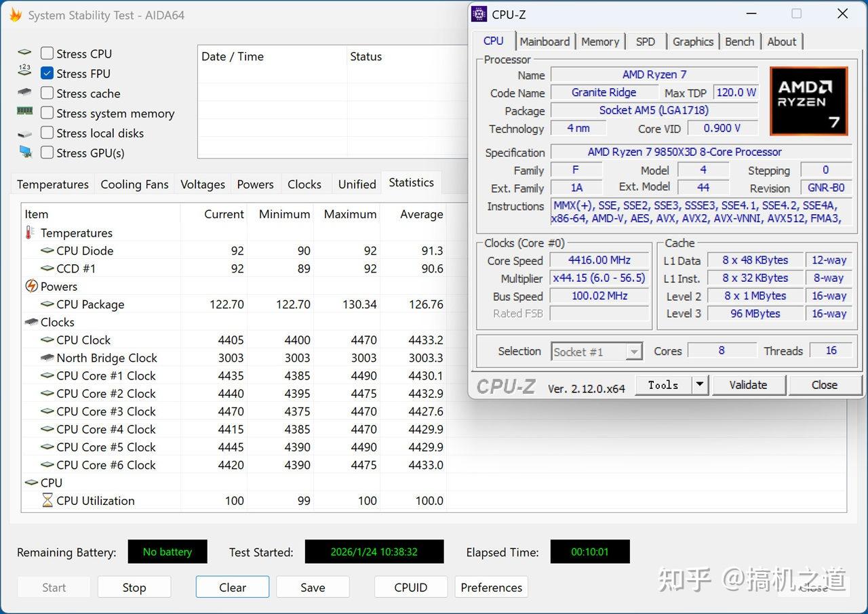
Task: Click the chip icon next to CPU Package
Action: click(47, 304)
